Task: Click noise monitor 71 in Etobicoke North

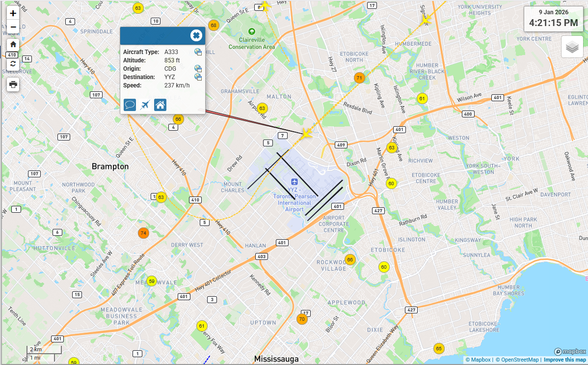Action: tap(359, 78)
